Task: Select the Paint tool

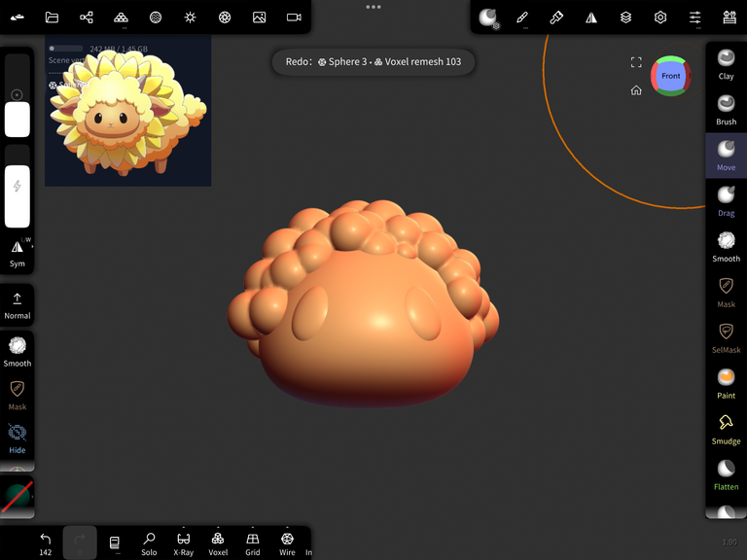Action: point(726,385)
